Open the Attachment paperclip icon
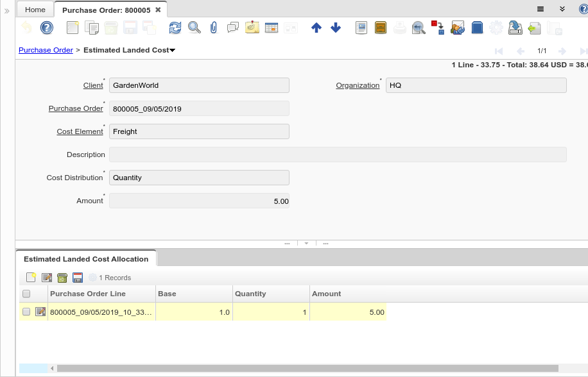This screenshot has height=377, width=588. (x=214, y=28)
